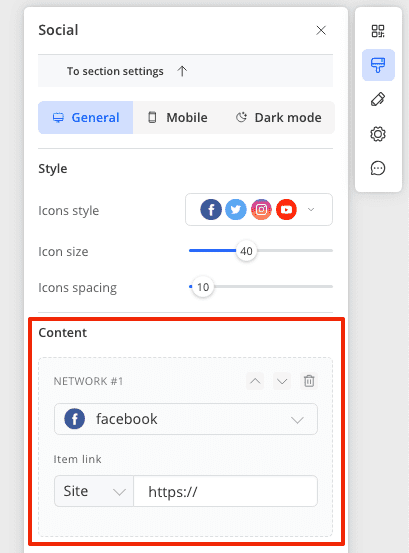The width and height of the screenshot is (409, 553).
Task: Switch to the Dark mode tab
Action: point(279,117)
